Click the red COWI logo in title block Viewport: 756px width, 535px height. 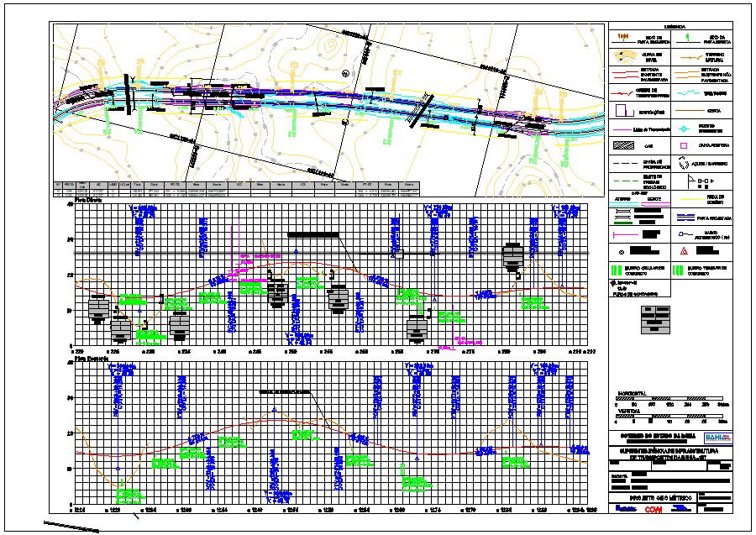click(x=655, y=508)
